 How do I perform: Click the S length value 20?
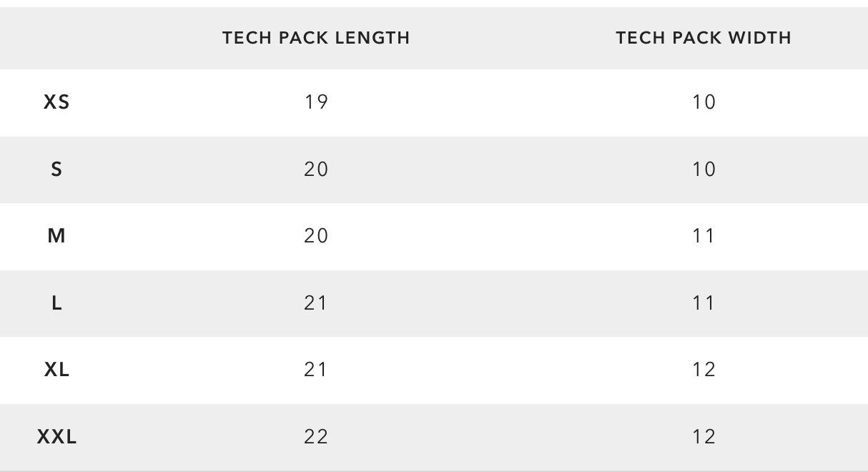[316, 169]
